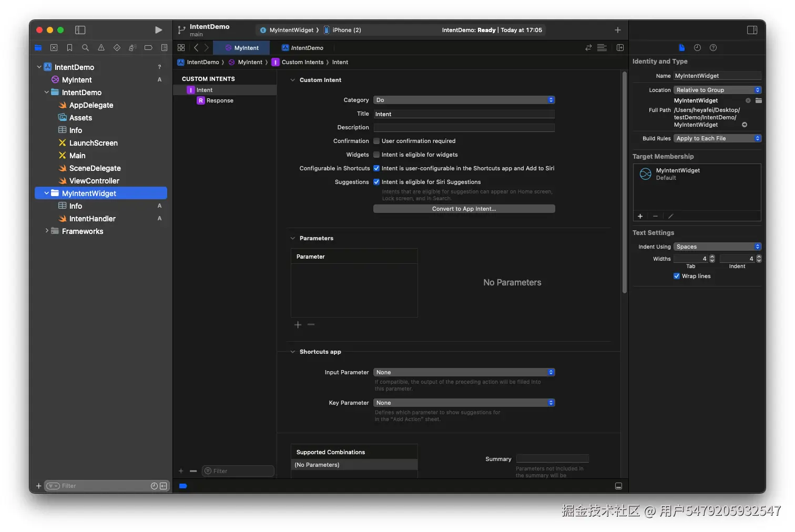Open the Find navigator magnifier icon
Screen dimensions: 795x532
(85, 48)
